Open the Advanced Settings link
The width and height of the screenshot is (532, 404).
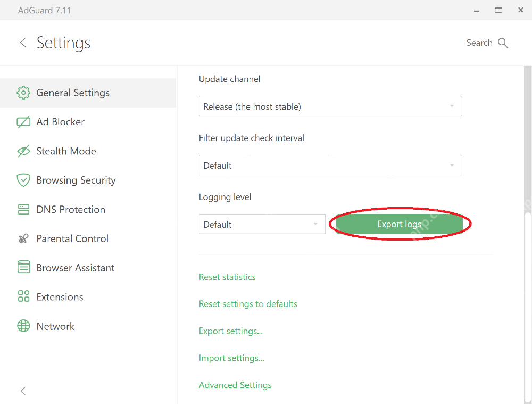point(235,385)
